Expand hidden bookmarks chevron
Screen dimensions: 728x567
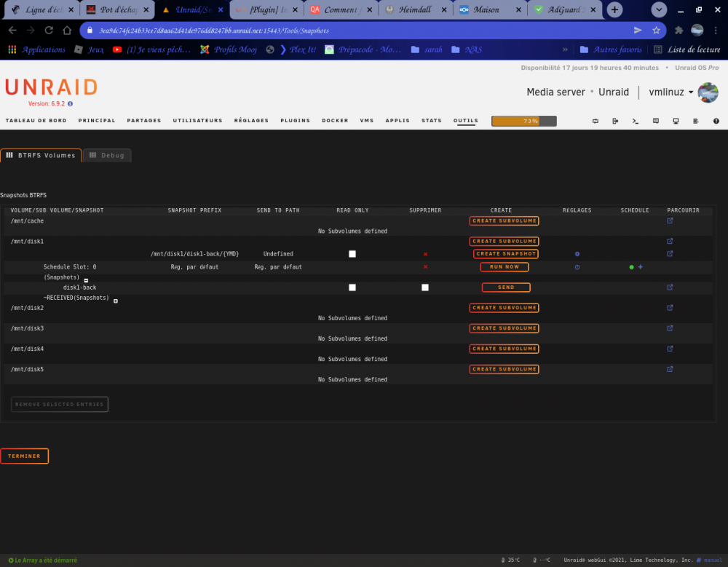[x=565, y=49]
